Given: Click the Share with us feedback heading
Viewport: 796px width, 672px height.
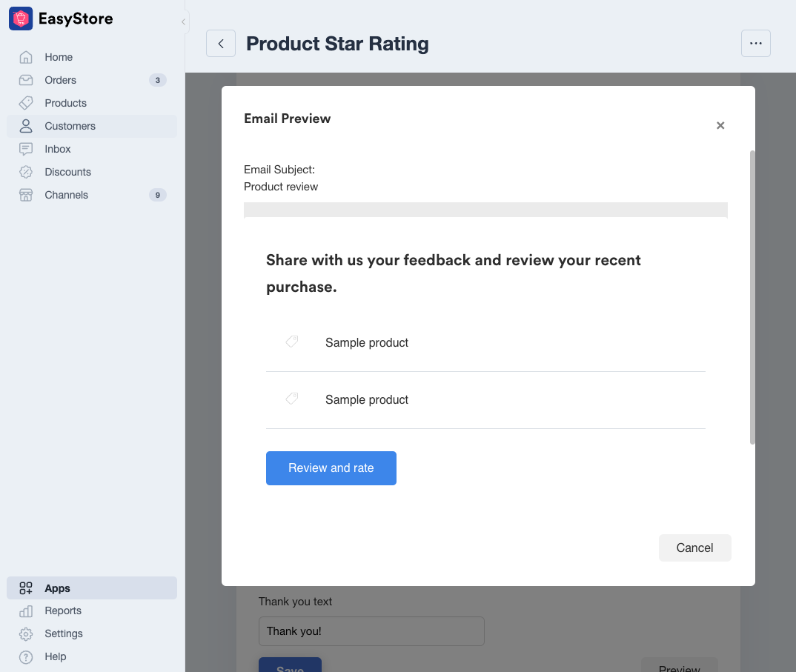Looking at the screenshot, I should (454, 273).
